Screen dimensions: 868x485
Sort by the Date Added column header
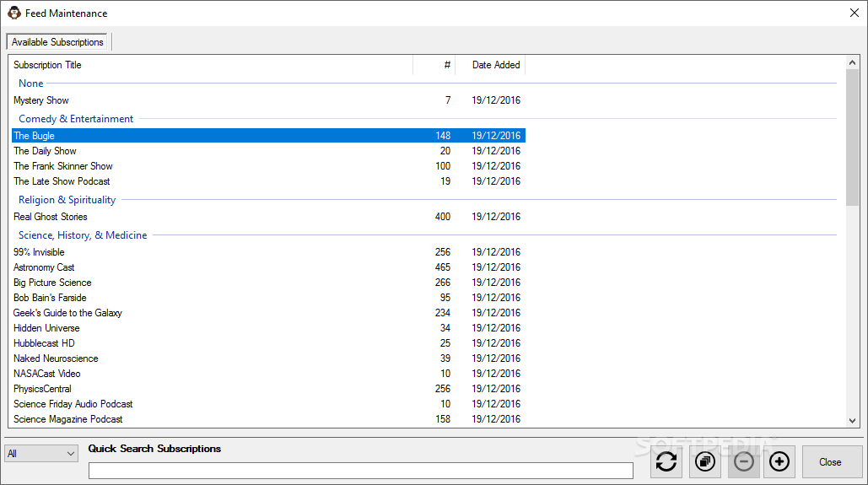click(490, 65)
